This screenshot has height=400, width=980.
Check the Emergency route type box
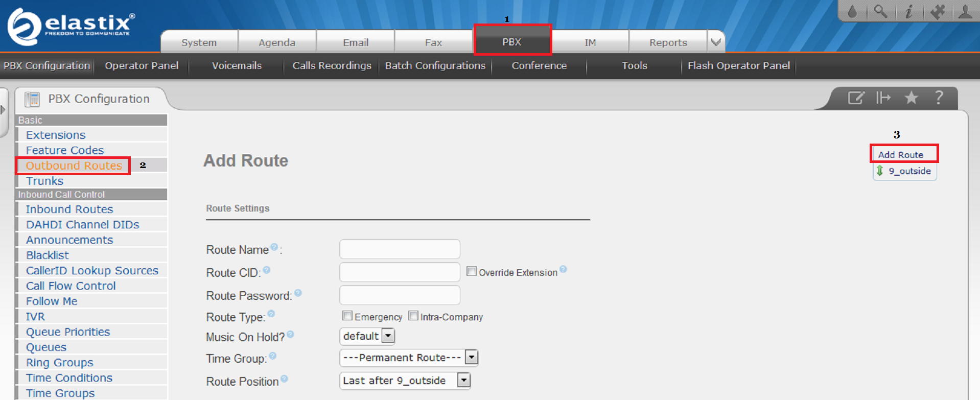click(x=347, y=316)
